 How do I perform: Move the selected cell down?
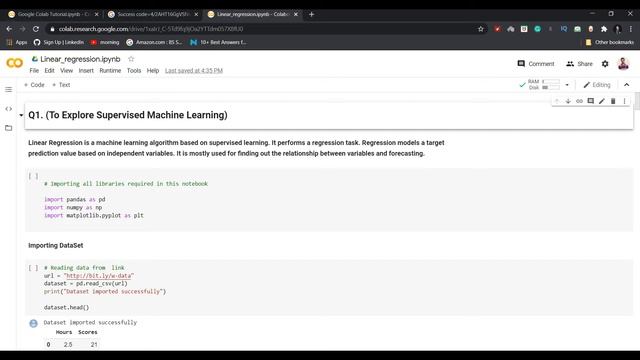[x=568, y=101]
